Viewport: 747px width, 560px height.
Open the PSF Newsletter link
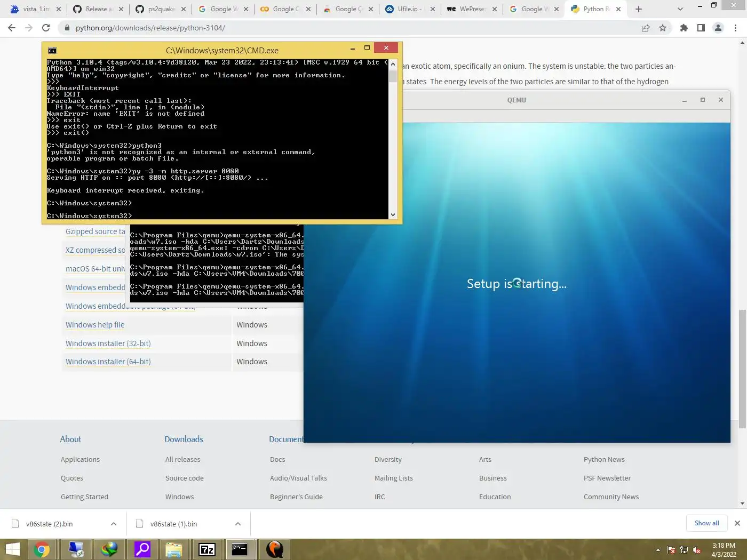pyautogui.click(x=607, y=478)
